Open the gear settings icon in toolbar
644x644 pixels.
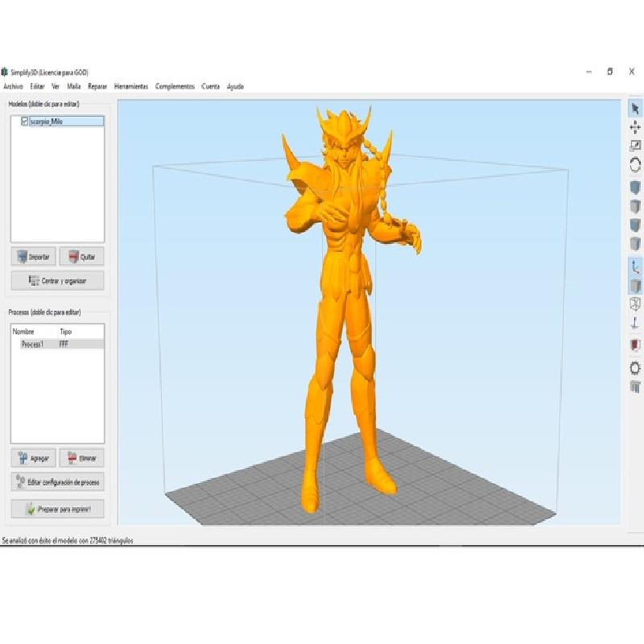click(634, 368)
